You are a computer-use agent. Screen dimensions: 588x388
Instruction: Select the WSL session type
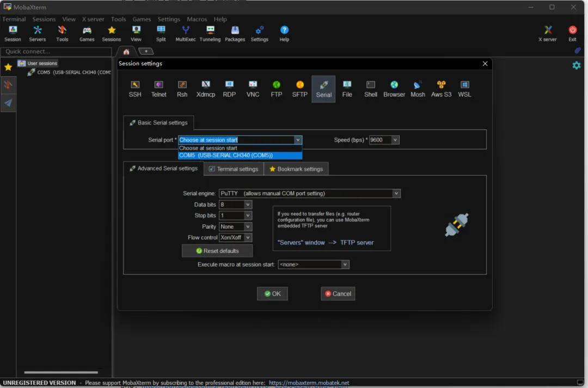(x=464, y=89)
